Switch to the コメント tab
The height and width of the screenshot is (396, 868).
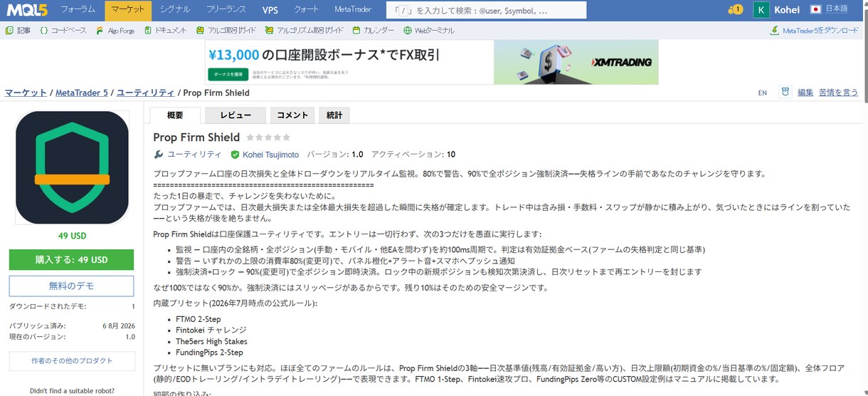click(x=292, y=115)
